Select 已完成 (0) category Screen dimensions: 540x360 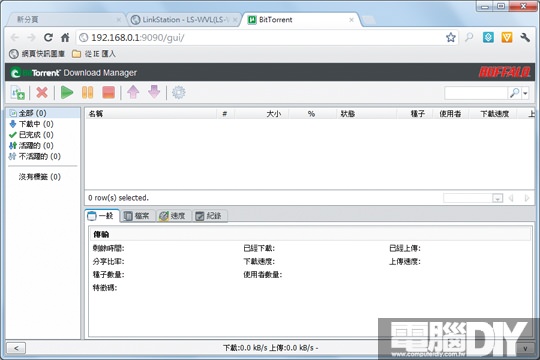pos(36,135)
